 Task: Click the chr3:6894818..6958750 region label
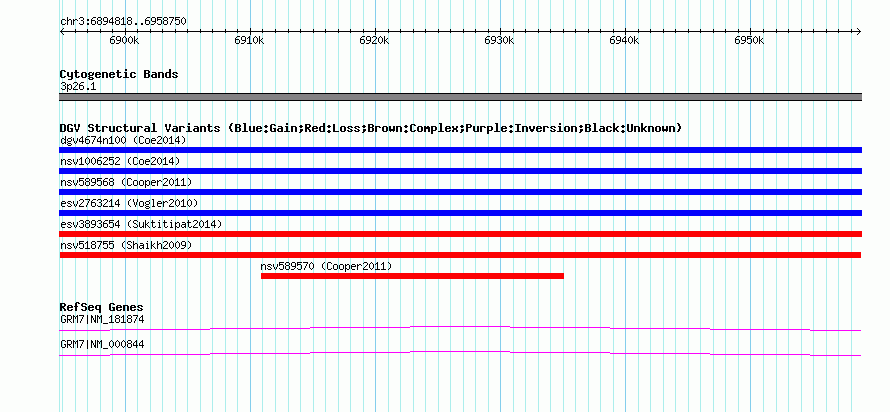pyautogui.click(x=123, y=22)
